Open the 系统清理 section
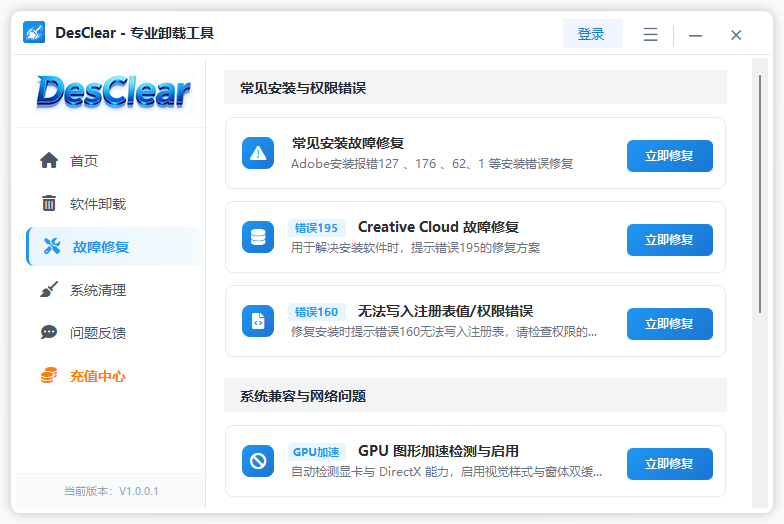The height and width of the screenshot is (524, 784). [114, 290]
